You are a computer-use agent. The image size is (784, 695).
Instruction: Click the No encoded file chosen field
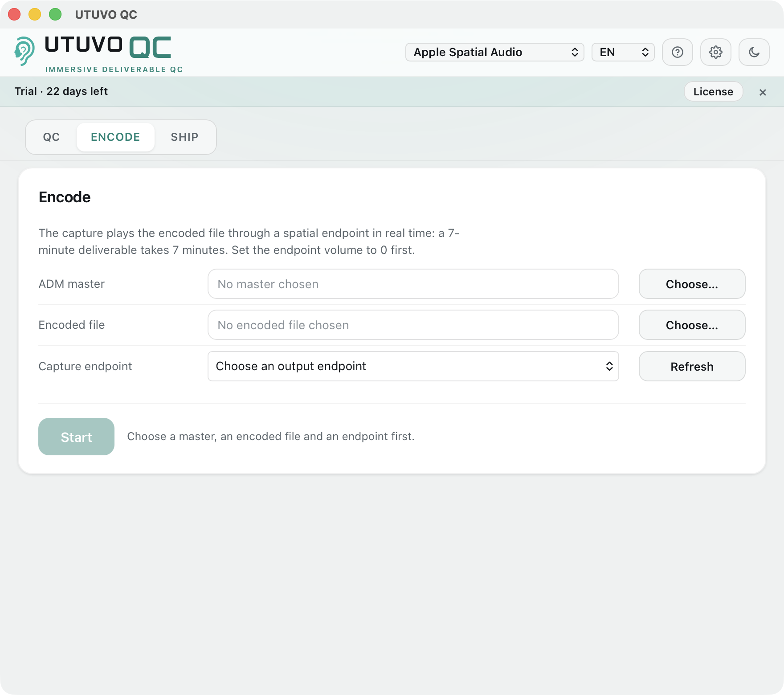413,325
